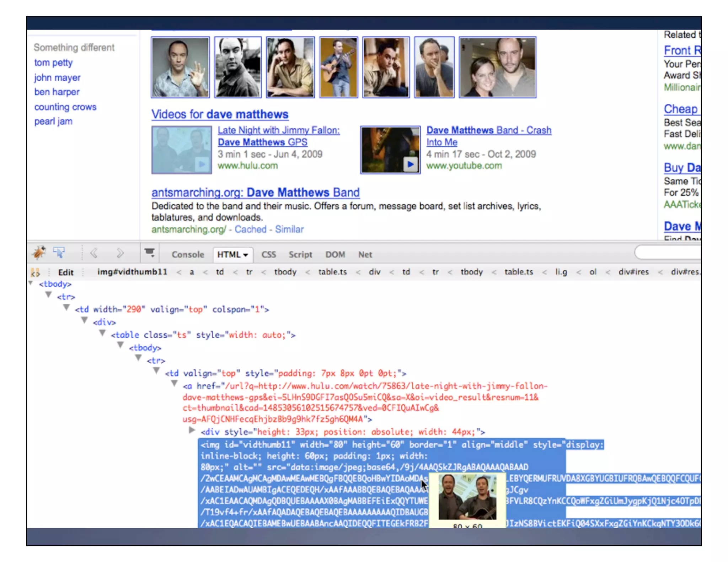Switch to the Script tab
The width and height of the screenshot is (728, 562).
coord(300,254)
